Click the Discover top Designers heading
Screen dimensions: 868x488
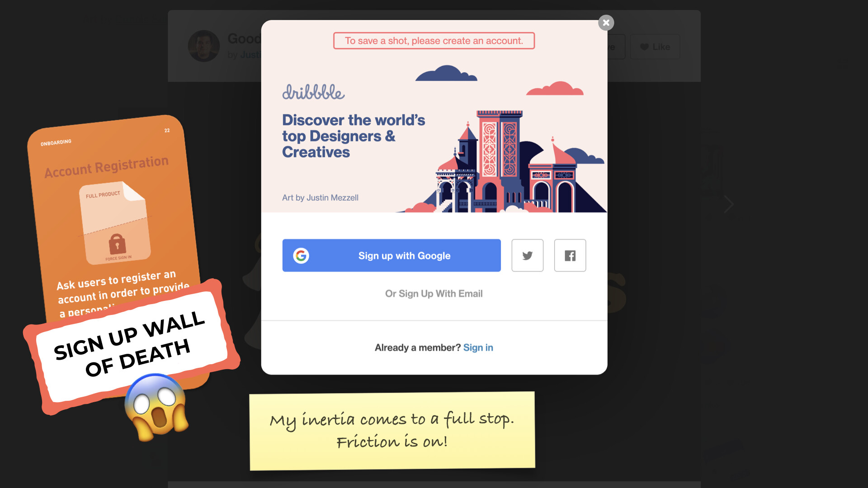point(354,136)
